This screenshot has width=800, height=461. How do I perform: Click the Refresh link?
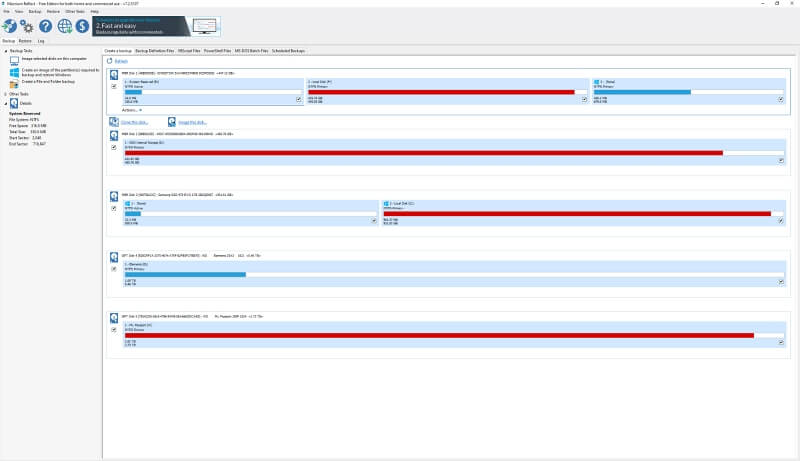pos(121,61)
